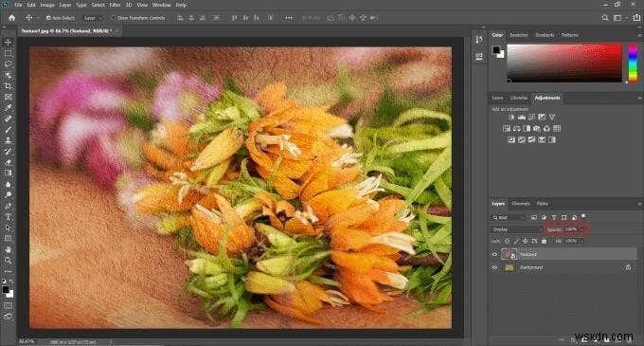Select the Frame tool

tap(8, 97)
